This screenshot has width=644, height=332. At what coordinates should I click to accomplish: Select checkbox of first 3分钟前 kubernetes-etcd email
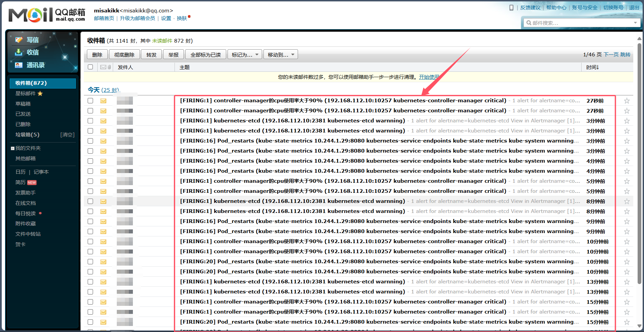point(90,121)
